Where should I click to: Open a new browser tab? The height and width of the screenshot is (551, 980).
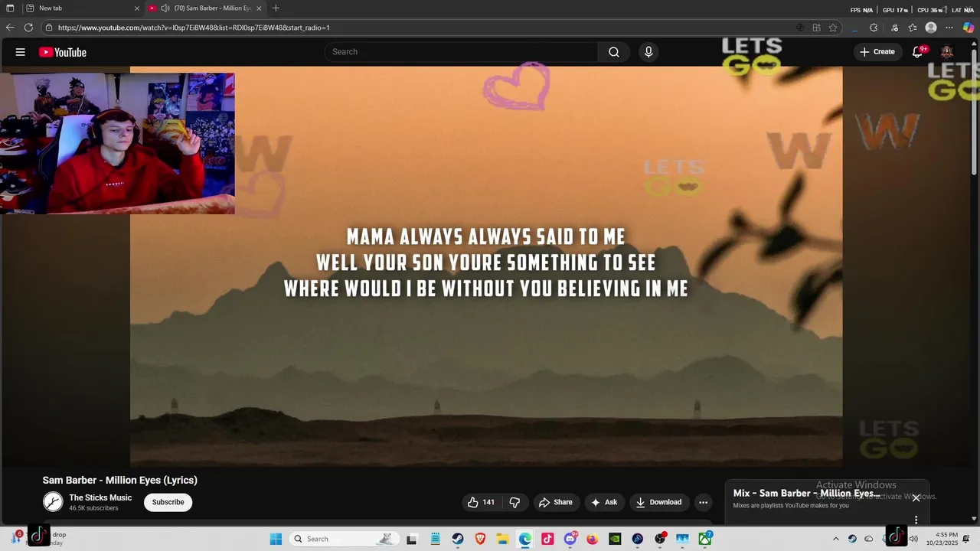276,8
